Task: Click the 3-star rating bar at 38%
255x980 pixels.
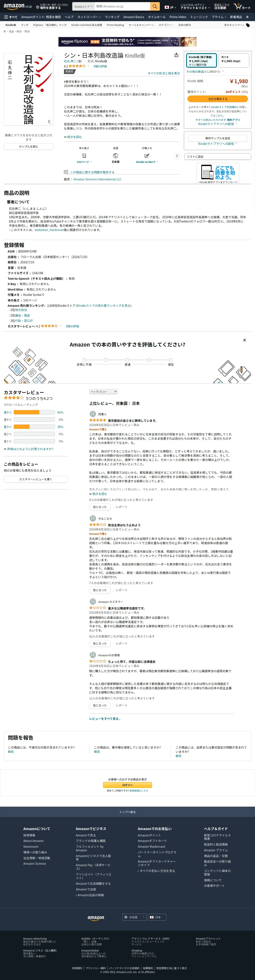Action: tap(34, 427)
